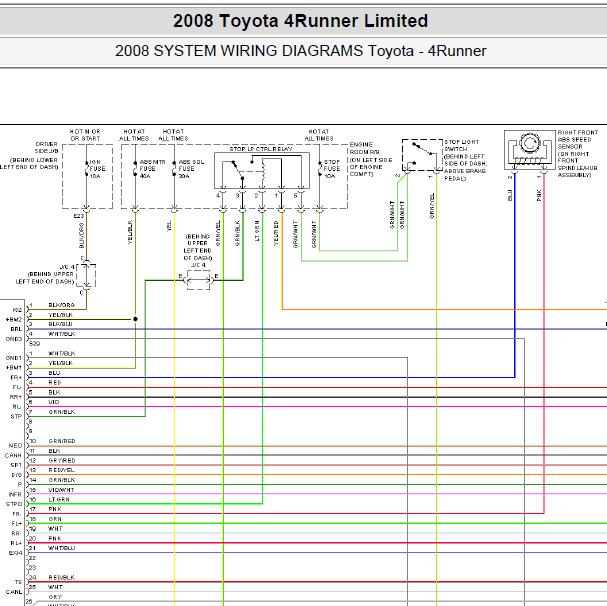Click 'GRY/RED' wire color at pin 12
Viewport: 607px width, 606px height.
tap(62, 460)
